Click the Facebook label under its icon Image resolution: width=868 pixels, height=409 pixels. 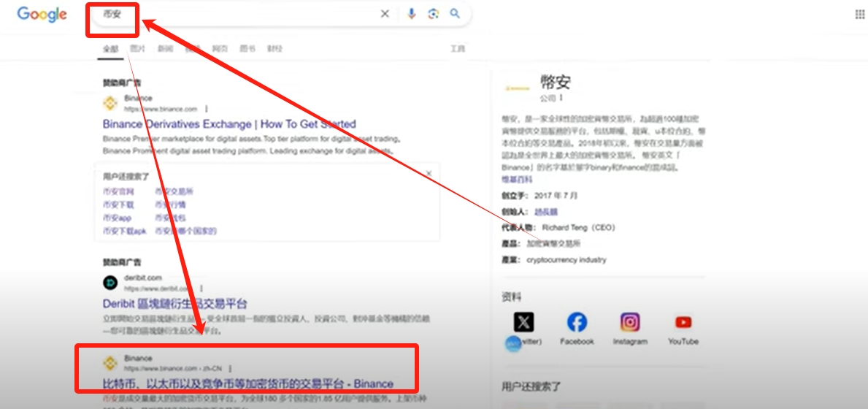(x=577, y=342)
